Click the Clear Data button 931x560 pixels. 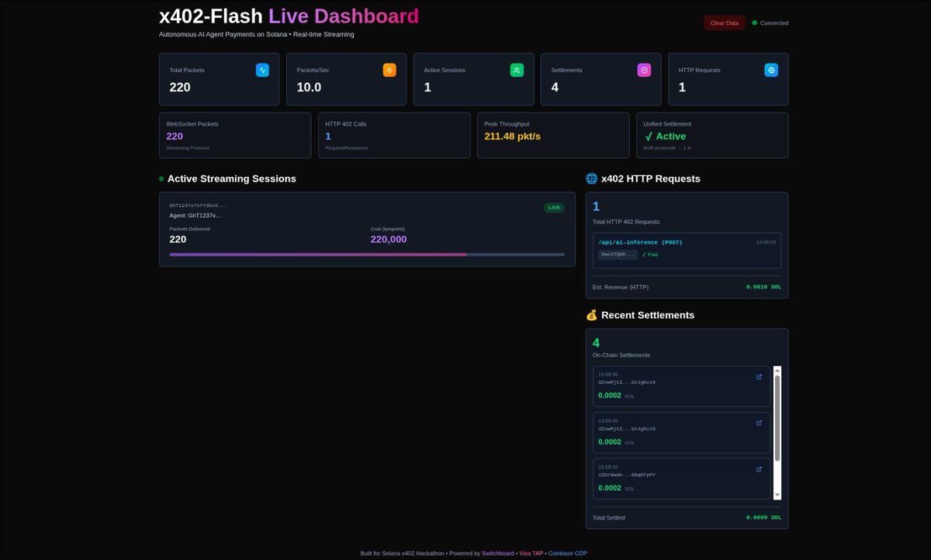(725, 23)
